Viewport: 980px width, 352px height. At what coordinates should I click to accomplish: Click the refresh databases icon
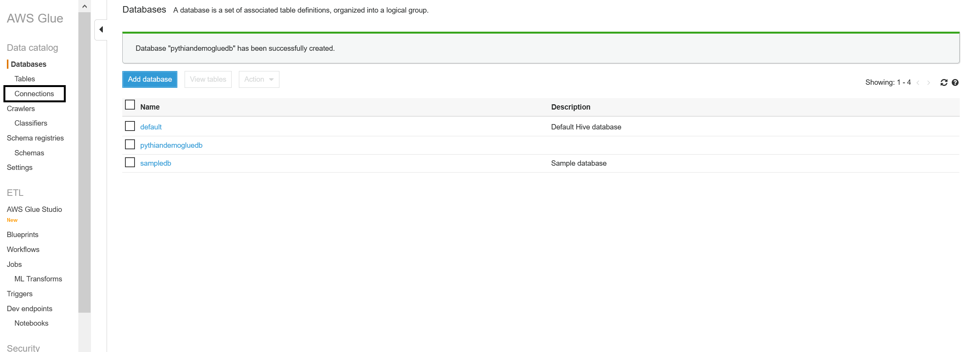tap(944, 82)
